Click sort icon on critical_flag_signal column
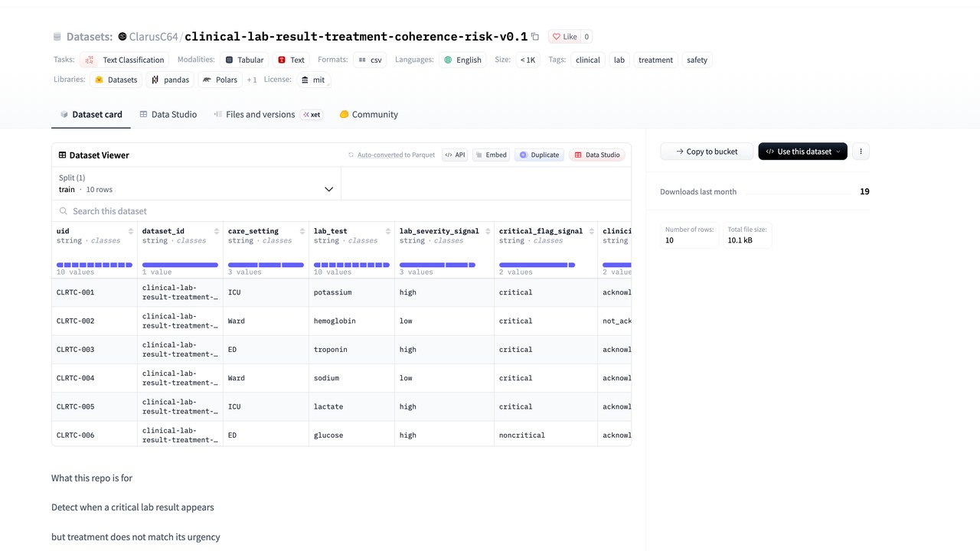The height and width of the screenshot is (551, 980). (x=591, y=231)
